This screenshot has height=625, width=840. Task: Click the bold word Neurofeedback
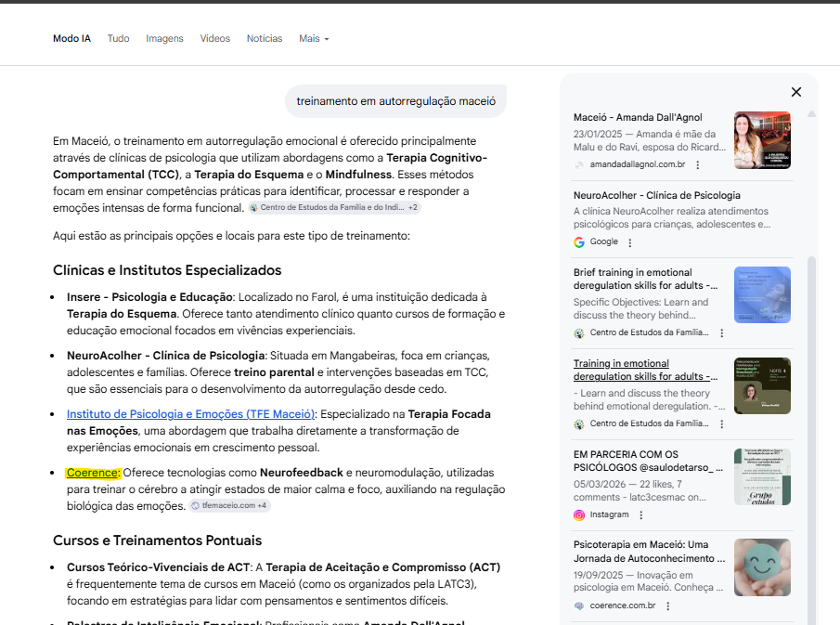(301, 473)
